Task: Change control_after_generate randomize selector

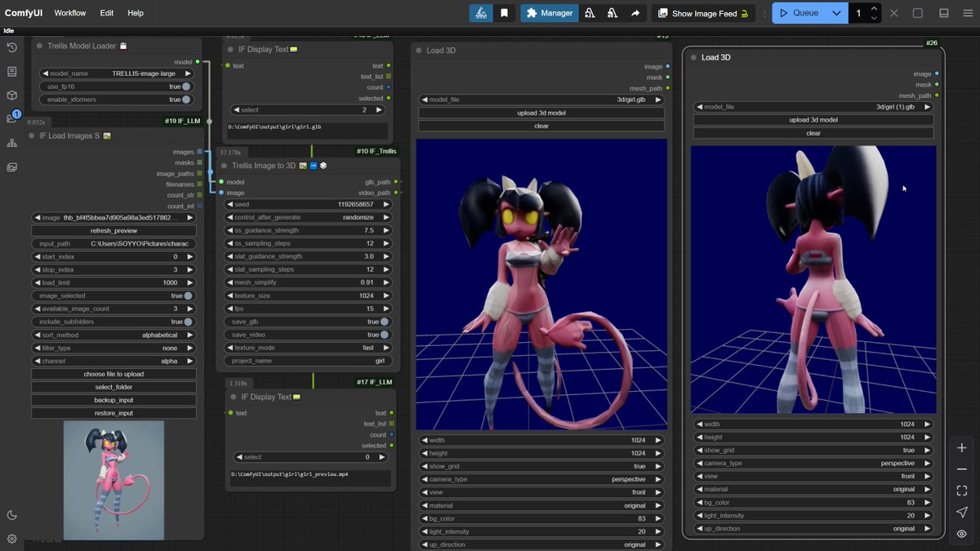Action: (309, 217)
